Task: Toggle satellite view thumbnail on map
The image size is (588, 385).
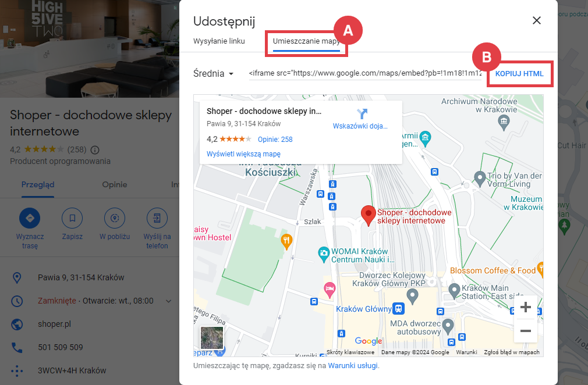Action: pyautogui.click(x=212, y=337)
